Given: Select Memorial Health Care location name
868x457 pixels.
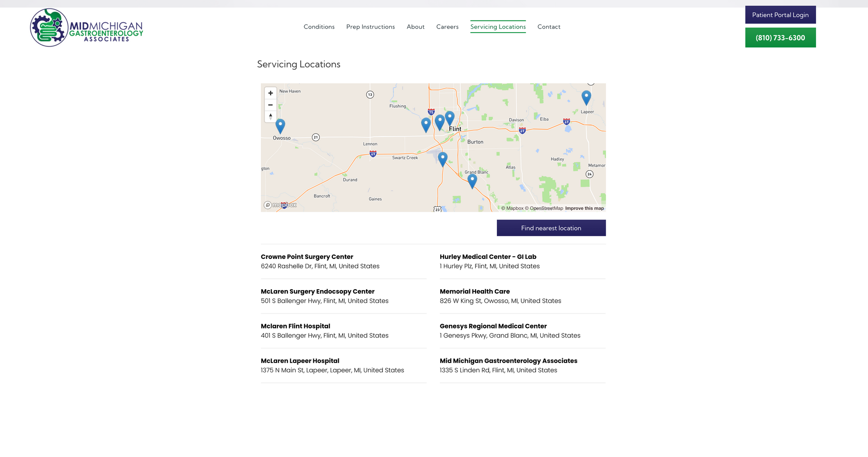Looking at the screenshot, I should 475,291.
